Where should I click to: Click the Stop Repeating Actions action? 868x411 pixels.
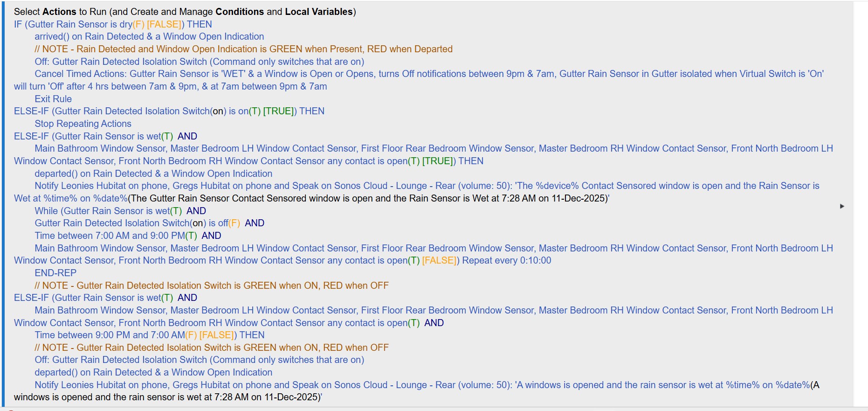coord(83,124)
